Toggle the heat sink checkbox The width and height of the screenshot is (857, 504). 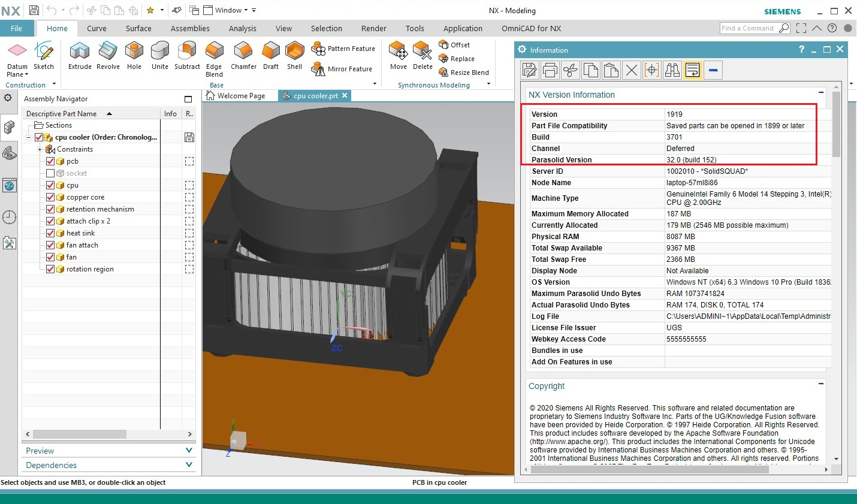coord(50,233)
